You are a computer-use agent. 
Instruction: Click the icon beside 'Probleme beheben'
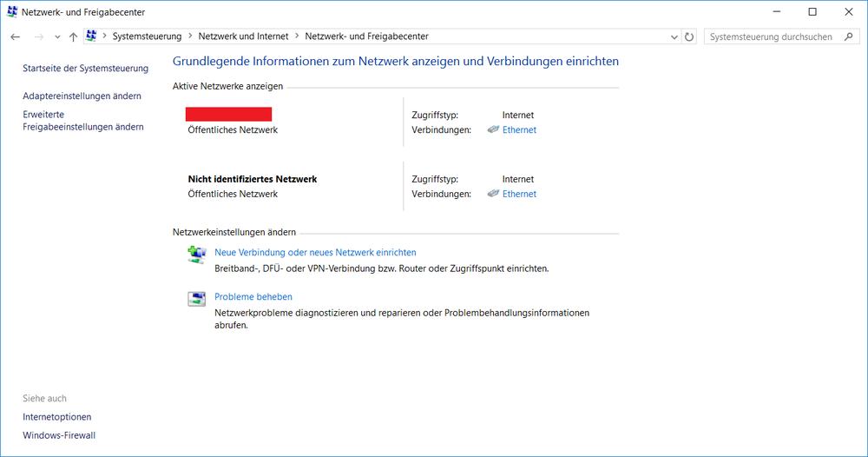pyautogui.click(x=197, y=299)
